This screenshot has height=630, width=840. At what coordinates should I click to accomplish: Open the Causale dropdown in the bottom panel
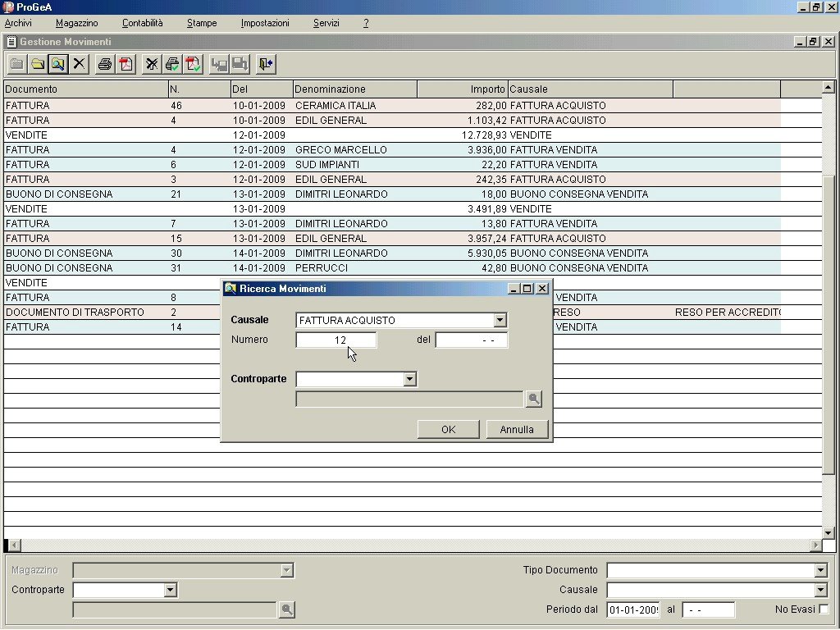point(820,590)
